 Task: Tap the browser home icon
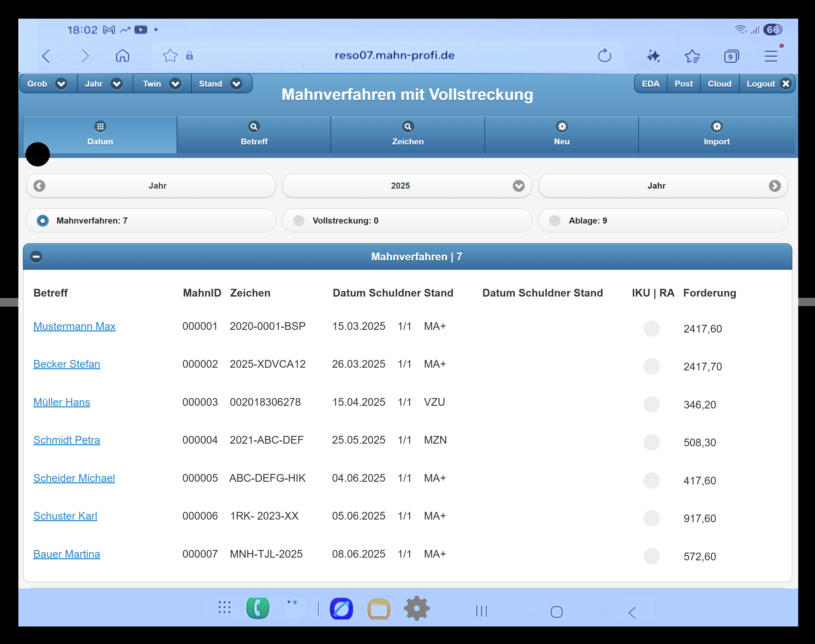pyautogui.click(x=123, y=56)
